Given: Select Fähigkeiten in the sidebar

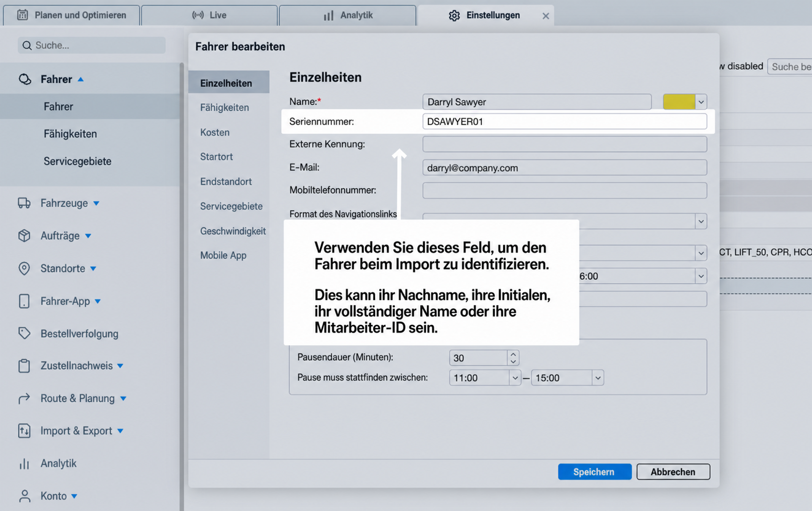Looking at the screenshot, I should coord(70,134).
